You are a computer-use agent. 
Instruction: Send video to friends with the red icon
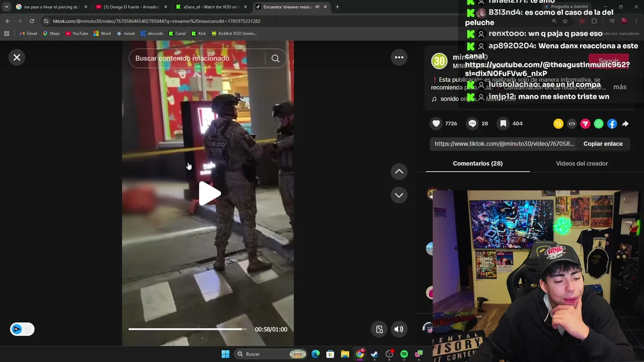(585, 124)
